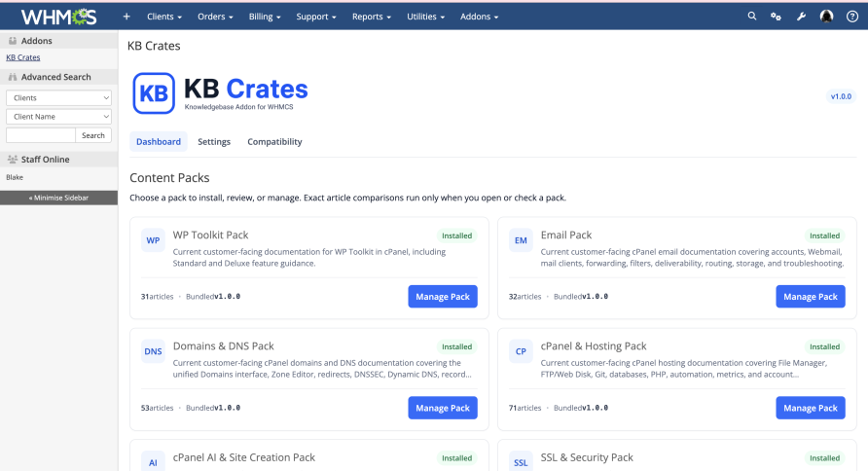Click the WP Toolkit Pack title
This screenshot has height=471, width=868.
click(210, 235)
